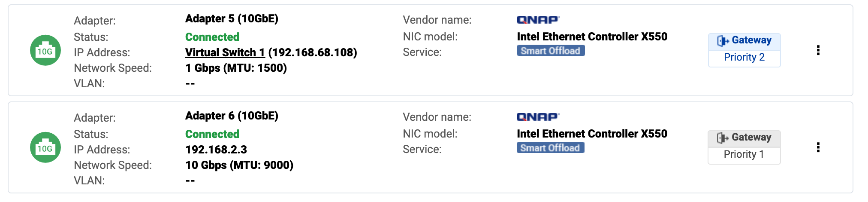Click the blue gateway icon on Adapter 5

pyautogui.click(x=723, y=41)
